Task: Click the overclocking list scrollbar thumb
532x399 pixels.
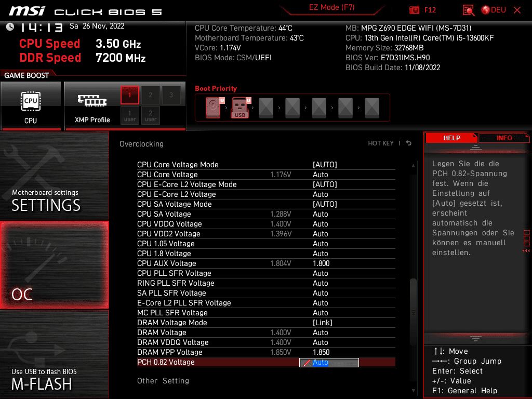Action: point(413,312)
